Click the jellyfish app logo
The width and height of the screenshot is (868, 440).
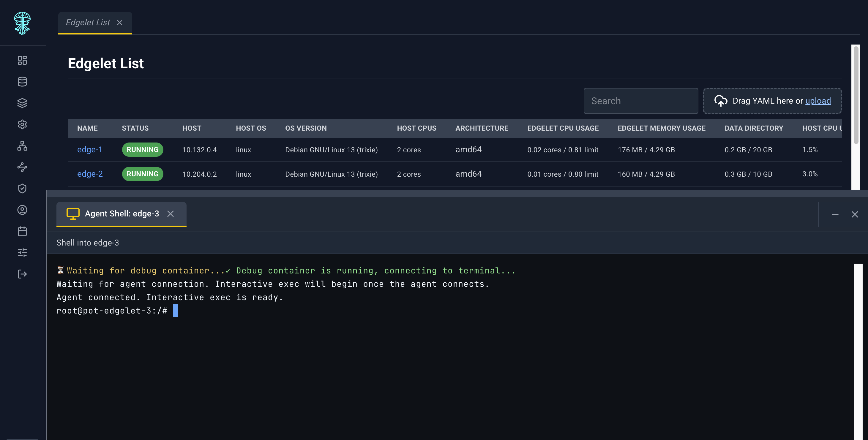22,23
